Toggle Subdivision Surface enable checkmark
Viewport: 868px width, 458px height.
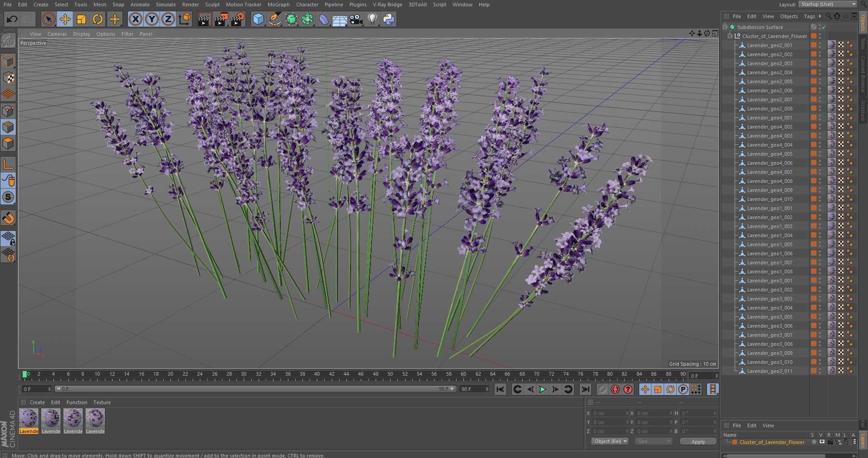824,27
